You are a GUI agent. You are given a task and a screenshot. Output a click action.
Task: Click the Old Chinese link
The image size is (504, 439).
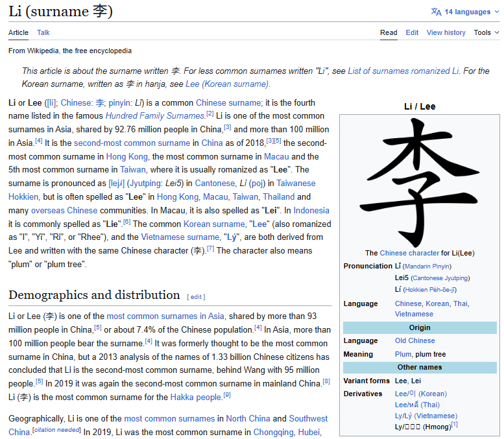414,340
